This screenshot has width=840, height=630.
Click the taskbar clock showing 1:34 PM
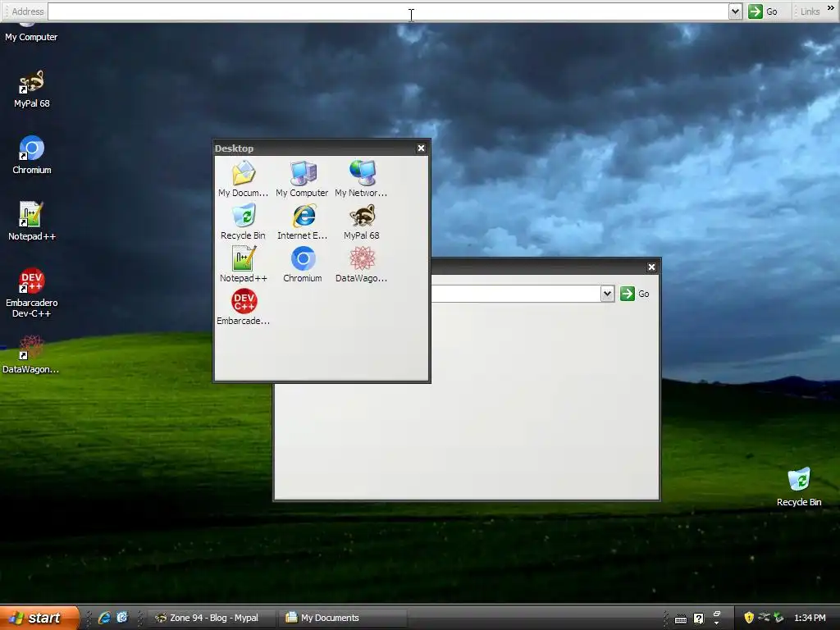click(x=810, y=618)
